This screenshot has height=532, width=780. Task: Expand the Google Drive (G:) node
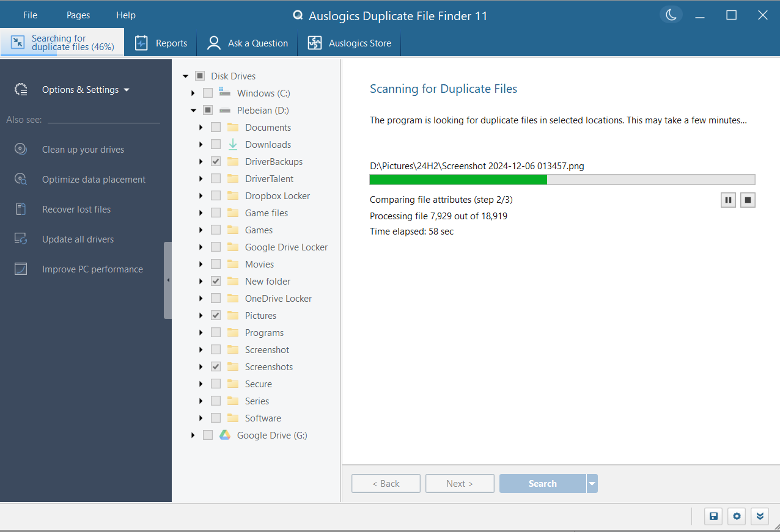(193, 435)
